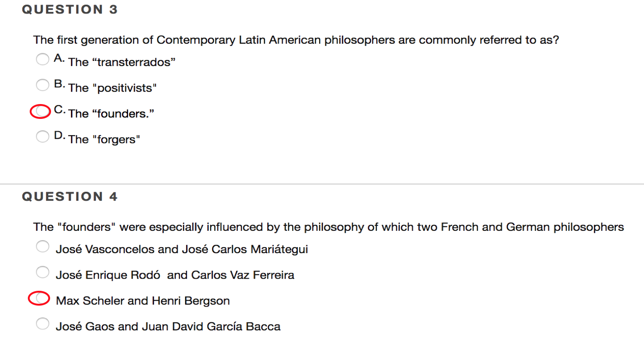This screenshot has height=340, width=644.
Task: Click the answer text 'The "founders."'
Action: click(x=111, y=114)
